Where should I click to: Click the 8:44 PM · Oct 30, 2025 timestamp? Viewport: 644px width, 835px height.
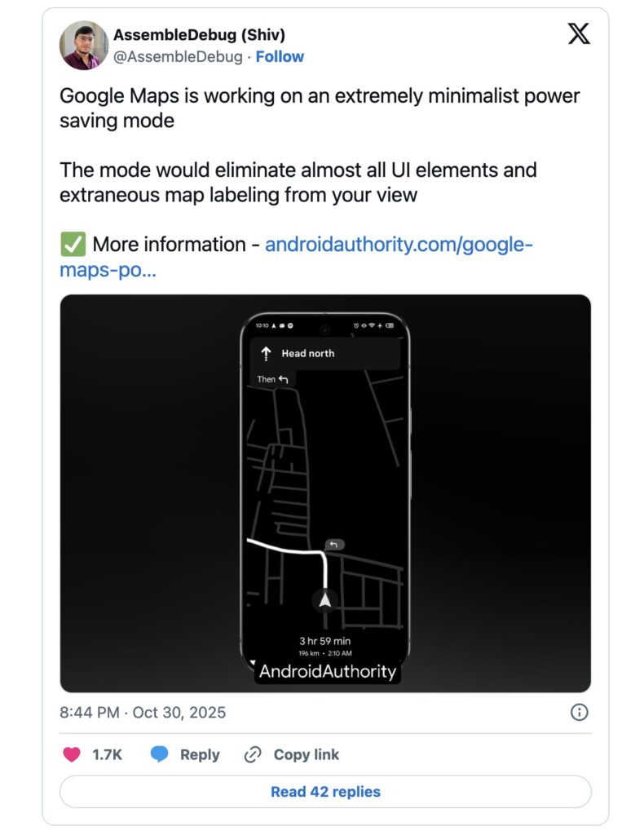tap(143, 712)
